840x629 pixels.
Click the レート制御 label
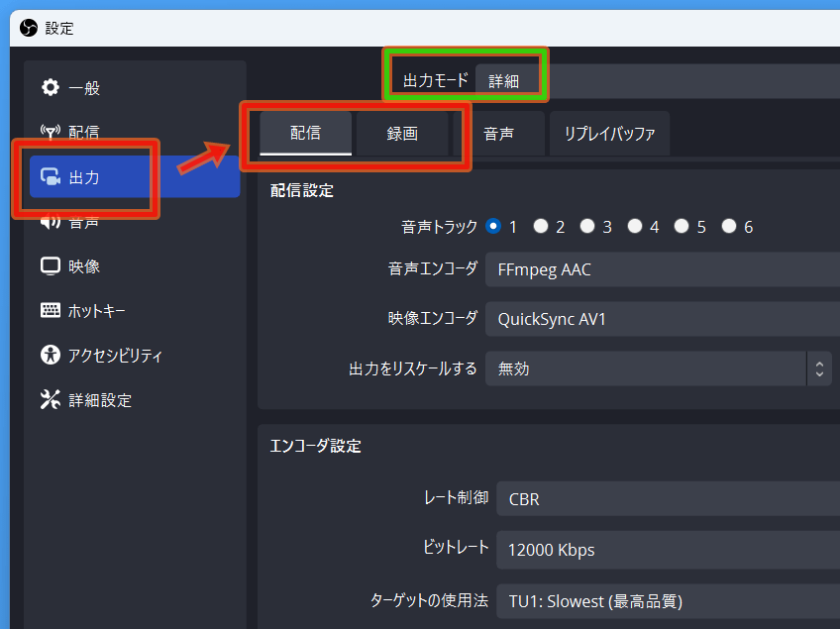(x=456, y=497)
